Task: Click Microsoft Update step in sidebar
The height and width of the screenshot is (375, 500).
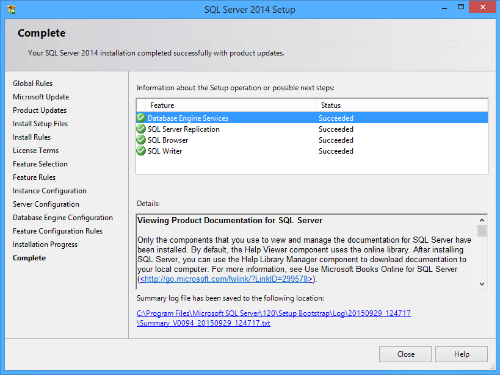Action: tap(41, 97)
